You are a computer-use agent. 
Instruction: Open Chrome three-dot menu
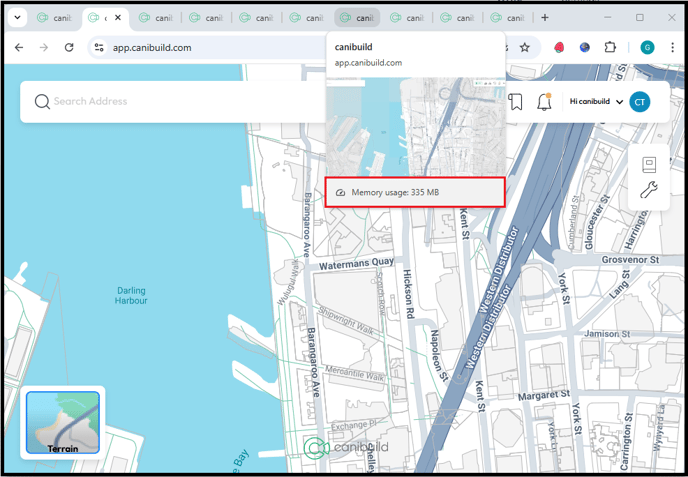[672, 47]
